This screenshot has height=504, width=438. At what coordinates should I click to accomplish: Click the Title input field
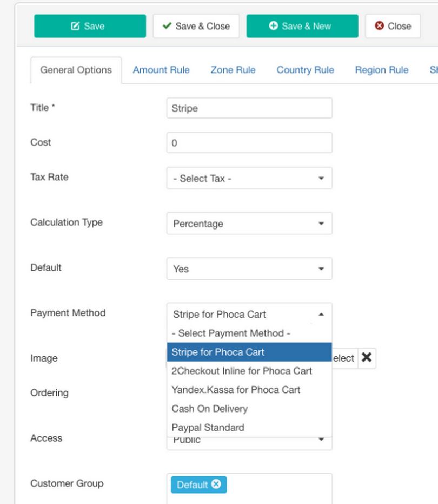[249, 108]
